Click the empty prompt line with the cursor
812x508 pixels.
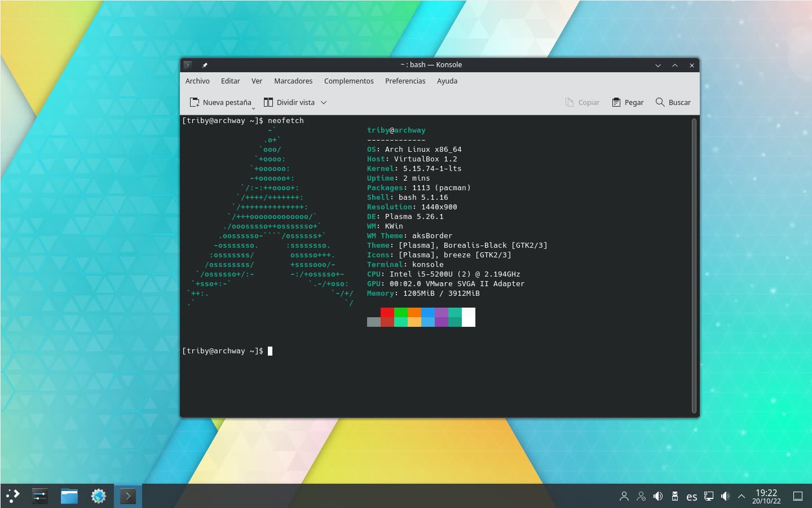pos(227,351)
